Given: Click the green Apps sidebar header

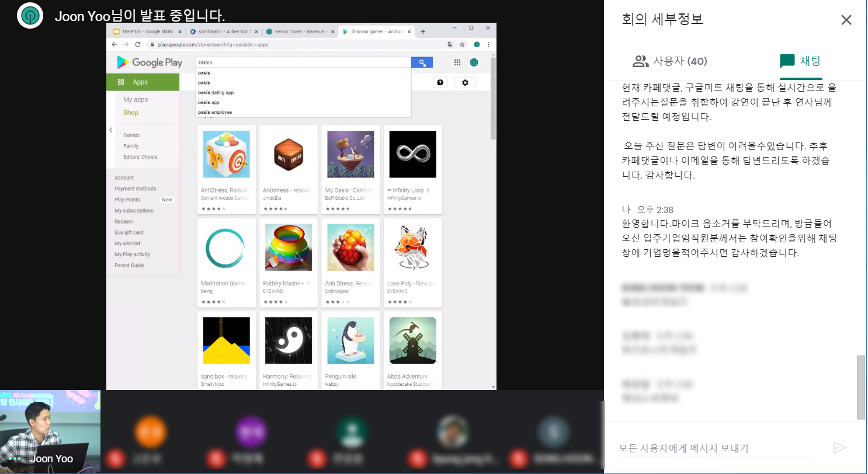Looking at the screenshot, I should click(x=143, y=82).
